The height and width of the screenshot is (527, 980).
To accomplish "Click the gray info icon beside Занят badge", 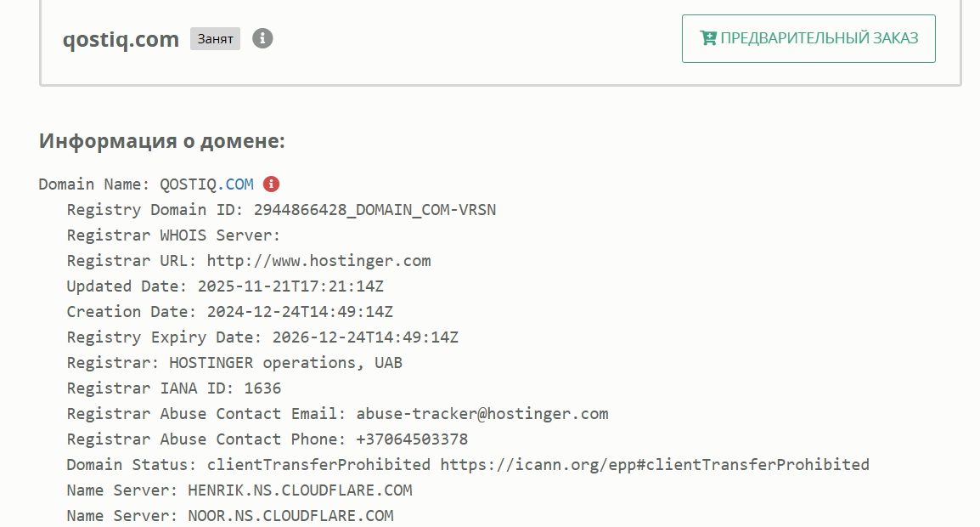I will [x=262, y=38].
